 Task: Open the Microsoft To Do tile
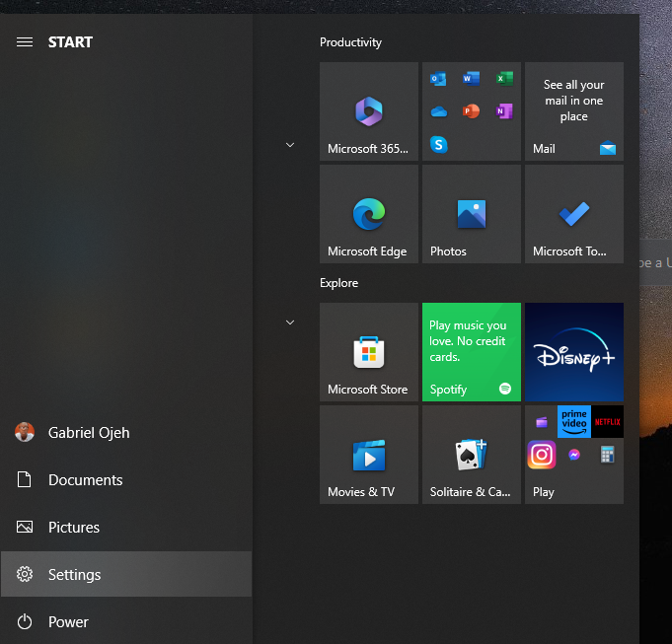(x=574, y=214)
